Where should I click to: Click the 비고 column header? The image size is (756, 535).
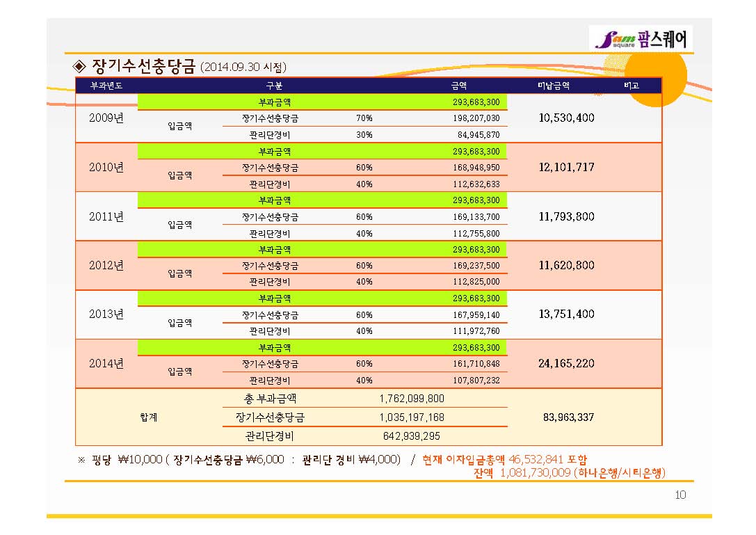coord(631,86)
